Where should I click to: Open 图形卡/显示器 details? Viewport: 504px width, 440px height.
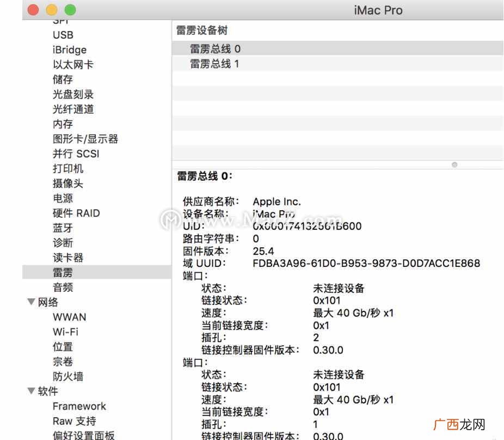pos(85,139)
